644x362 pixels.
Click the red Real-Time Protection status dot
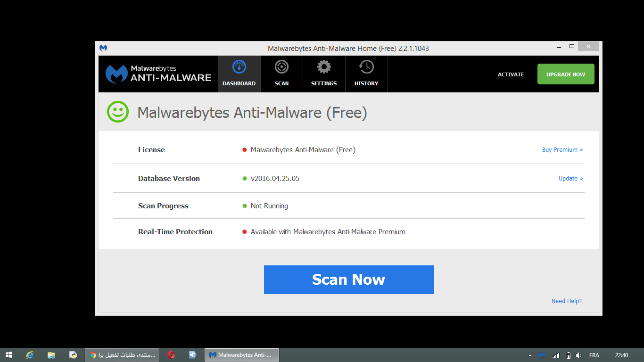coord(245,232)
